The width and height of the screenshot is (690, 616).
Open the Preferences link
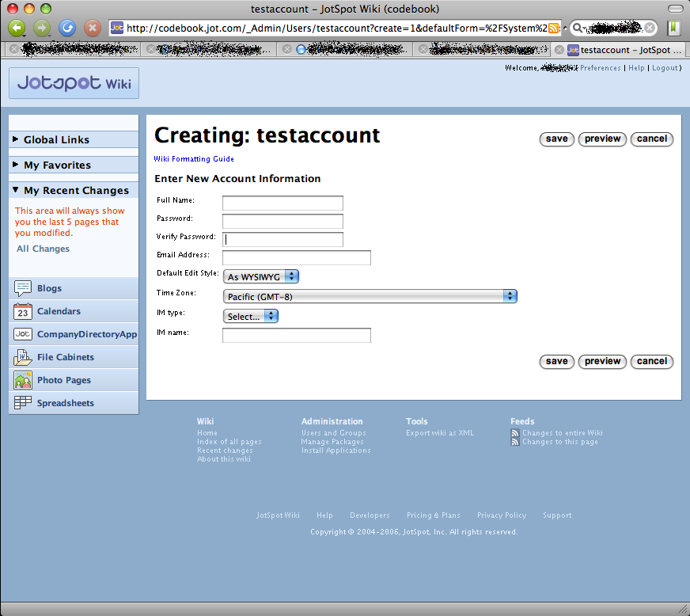[601, 68]
